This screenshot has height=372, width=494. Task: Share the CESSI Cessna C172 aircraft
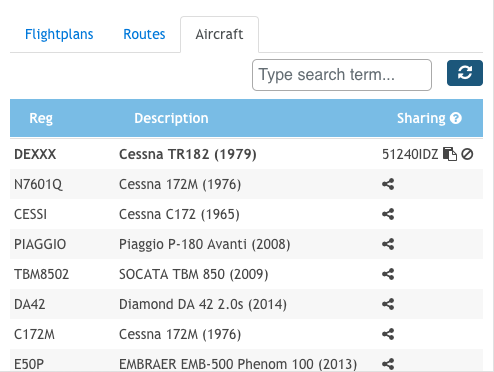click(388, 214)
